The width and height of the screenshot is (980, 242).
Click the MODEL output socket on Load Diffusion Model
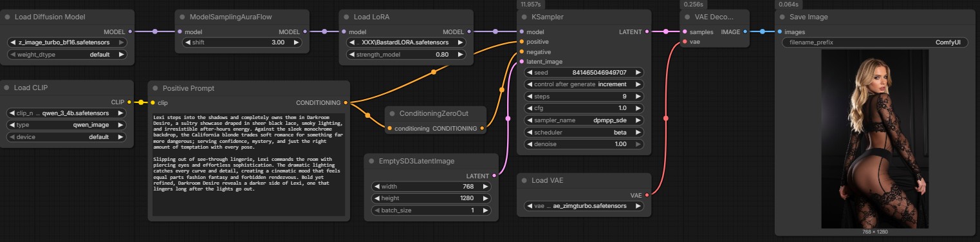point(130,31)
